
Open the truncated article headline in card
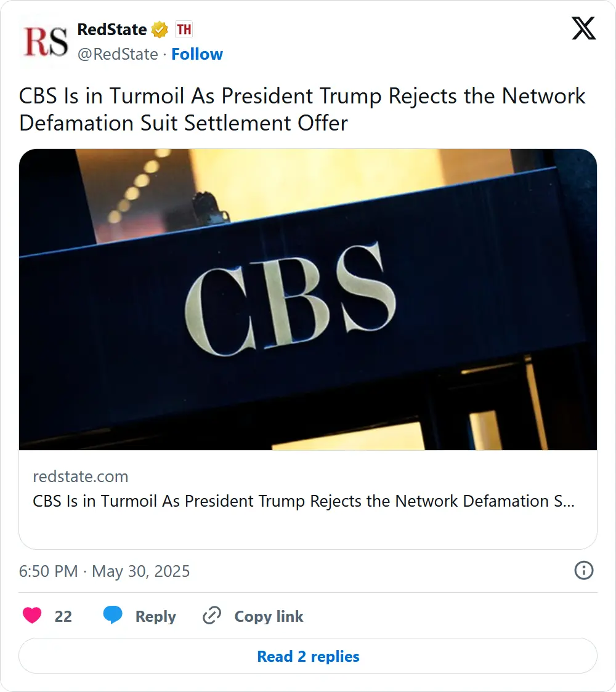pos(303,501)
